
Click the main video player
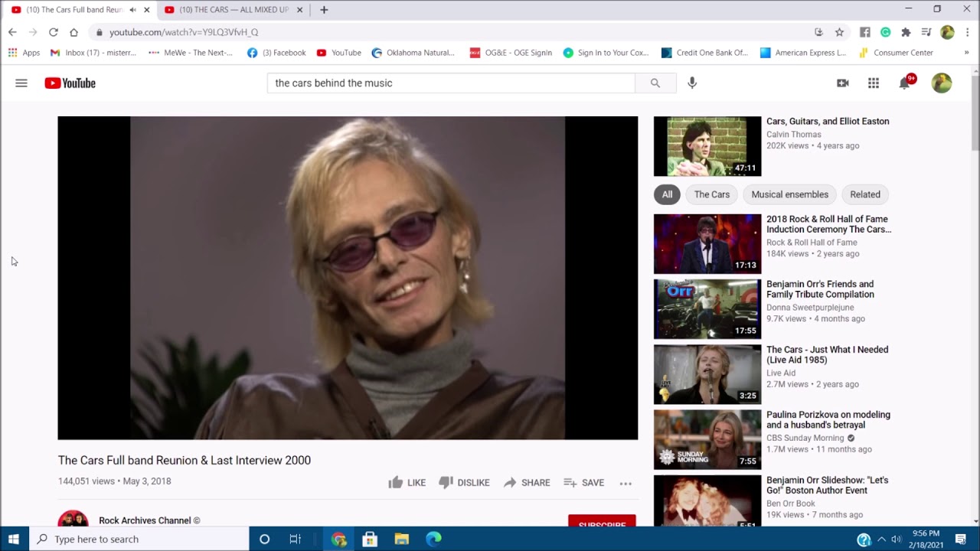click(x=348, y=278)
